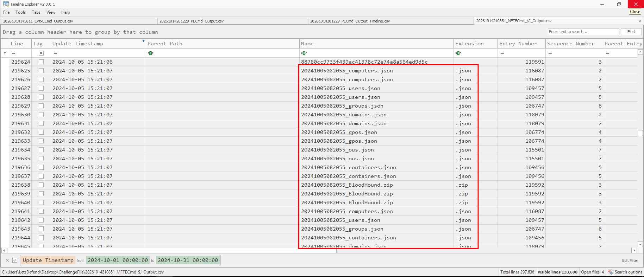The image size is (644, 277).
Task: Open Edit Filter link
Action: pos(630,260)
